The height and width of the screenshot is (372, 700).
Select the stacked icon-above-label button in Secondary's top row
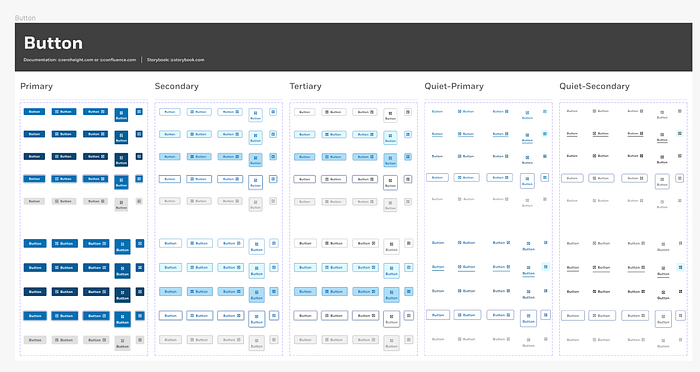pyautogui.click(x=256, y=115)
